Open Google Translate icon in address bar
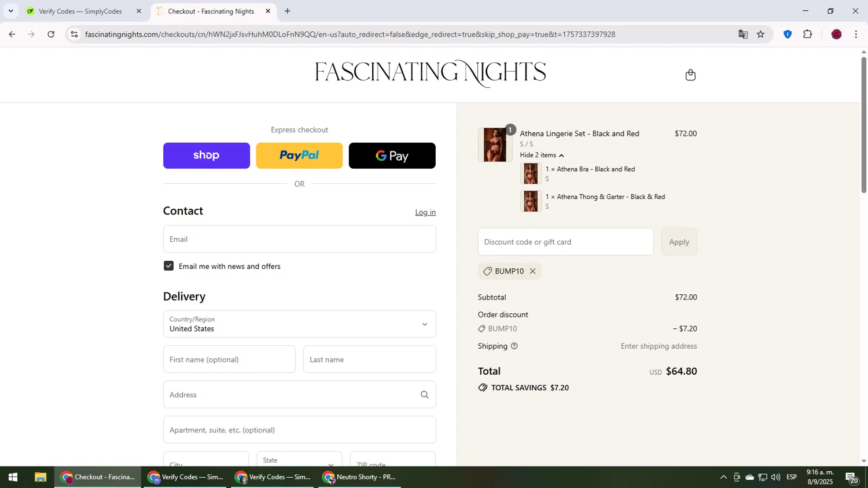 (743, 34)
